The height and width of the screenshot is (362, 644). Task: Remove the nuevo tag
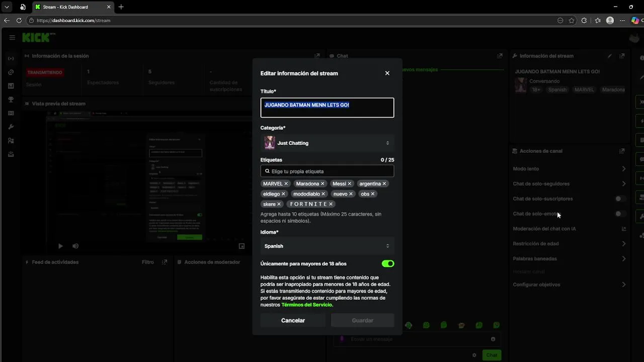[x=351, y=194]
